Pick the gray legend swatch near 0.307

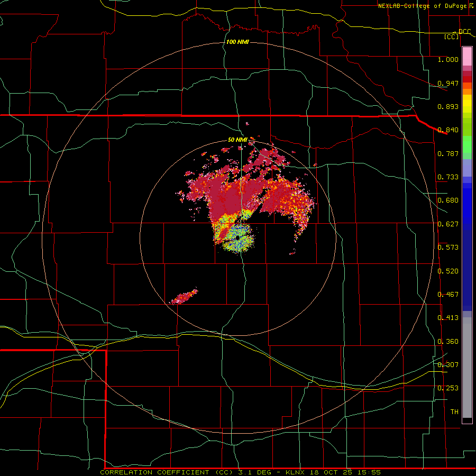click(467, 368)
